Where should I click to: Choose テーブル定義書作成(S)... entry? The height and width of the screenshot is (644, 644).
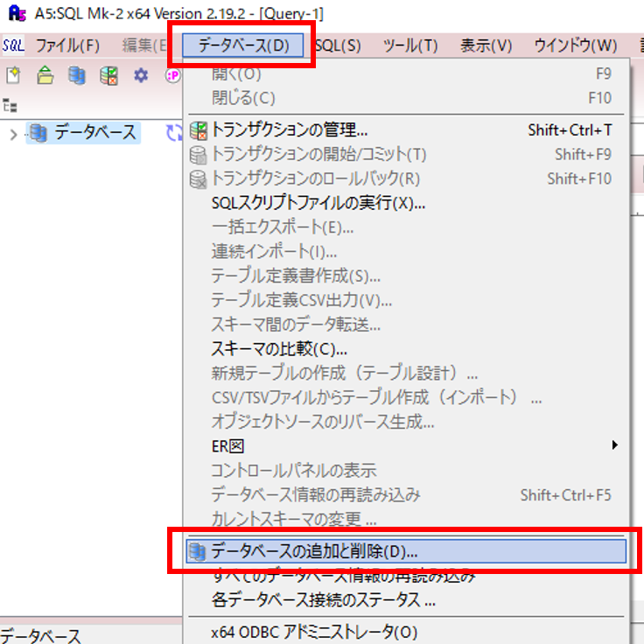tap(408, 276)
